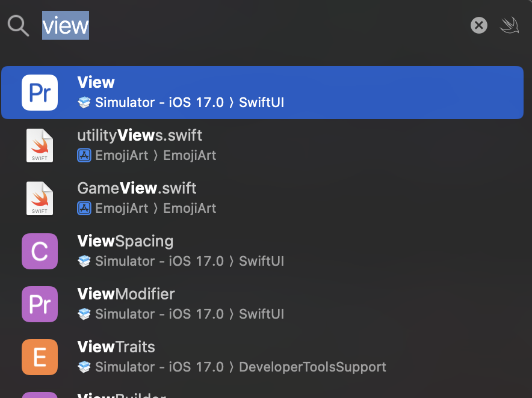
Task: Clear the search field text
Action: [478, 25]
